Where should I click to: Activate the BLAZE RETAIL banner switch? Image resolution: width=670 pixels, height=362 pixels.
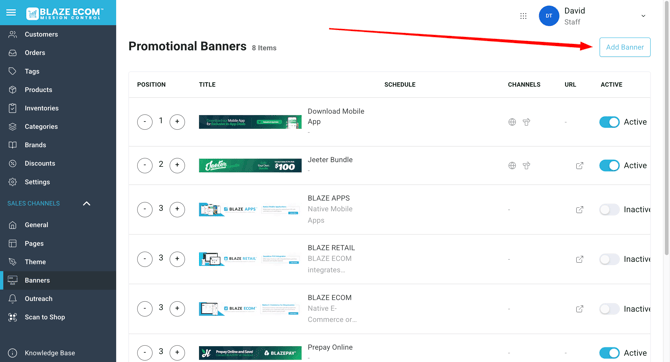coord(609,259)
